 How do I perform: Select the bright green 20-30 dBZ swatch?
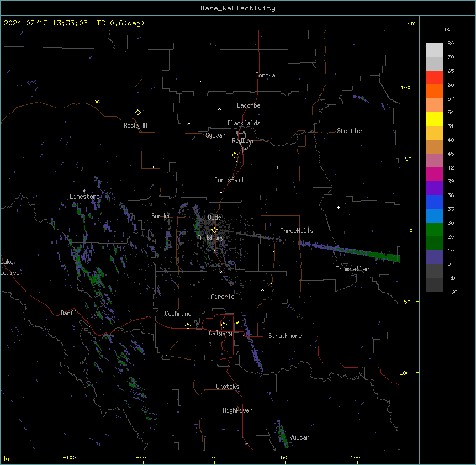click(434, 230)
